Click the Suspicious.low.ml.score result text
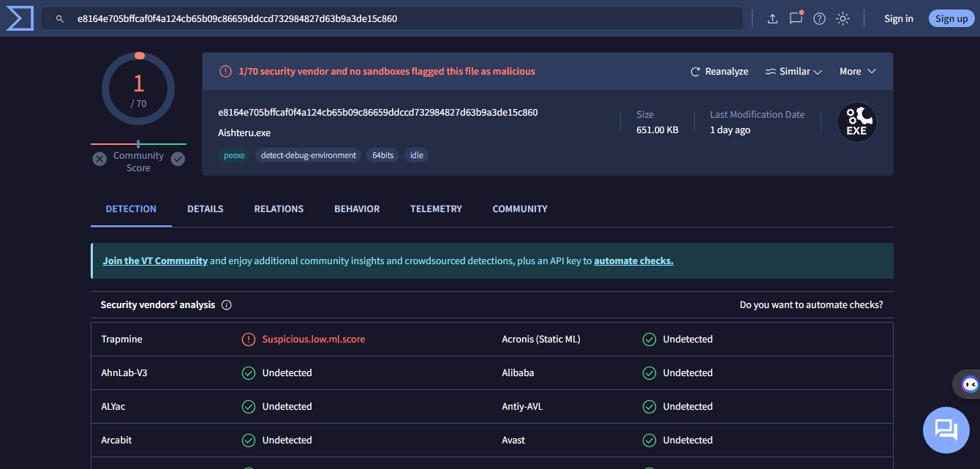 pyautogui.click(x=314, y=339)
